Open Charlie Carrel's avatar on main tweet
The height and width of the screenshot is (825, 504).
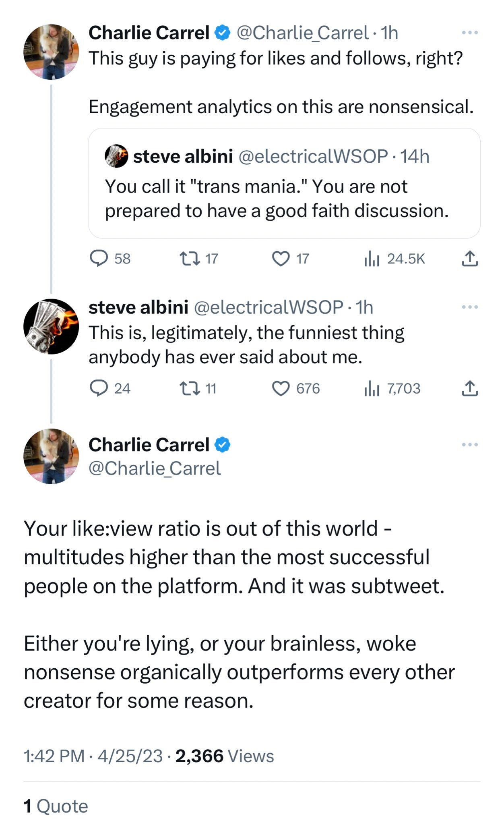click(x=51, y=456)
